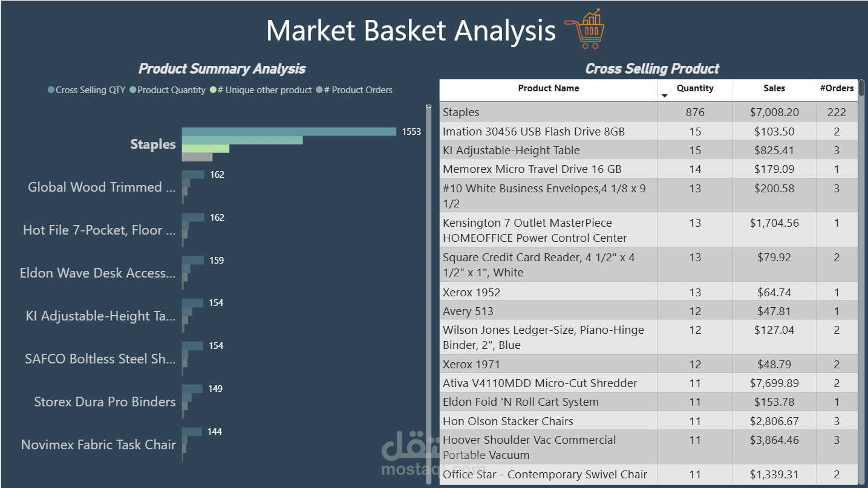
Task: Click the Global Wood Trimmed bar labeled 162
Action: 194,175
